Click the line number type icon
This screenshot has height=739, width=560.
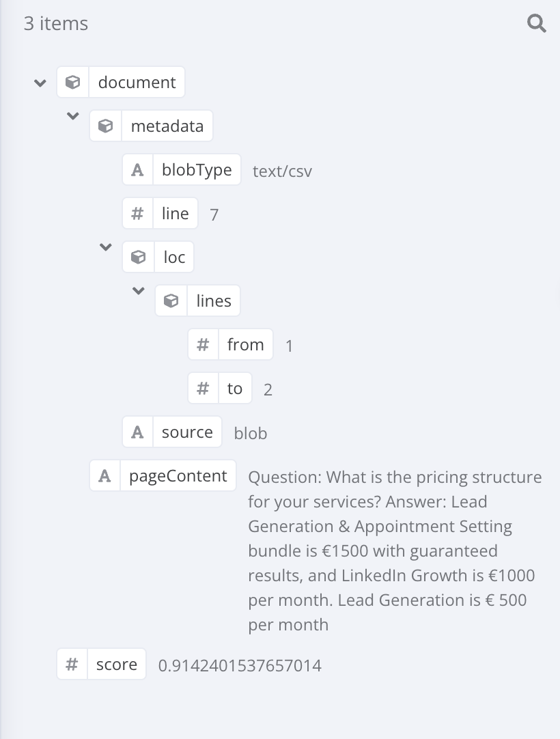(x=138, y=214)
